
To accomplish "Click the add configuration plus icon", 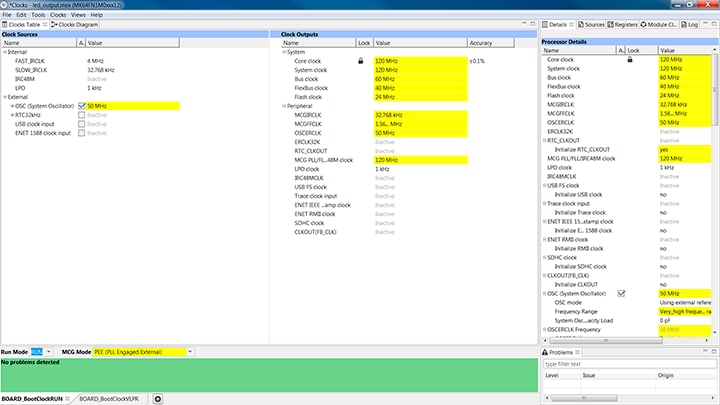I will [x=157, y=399].
